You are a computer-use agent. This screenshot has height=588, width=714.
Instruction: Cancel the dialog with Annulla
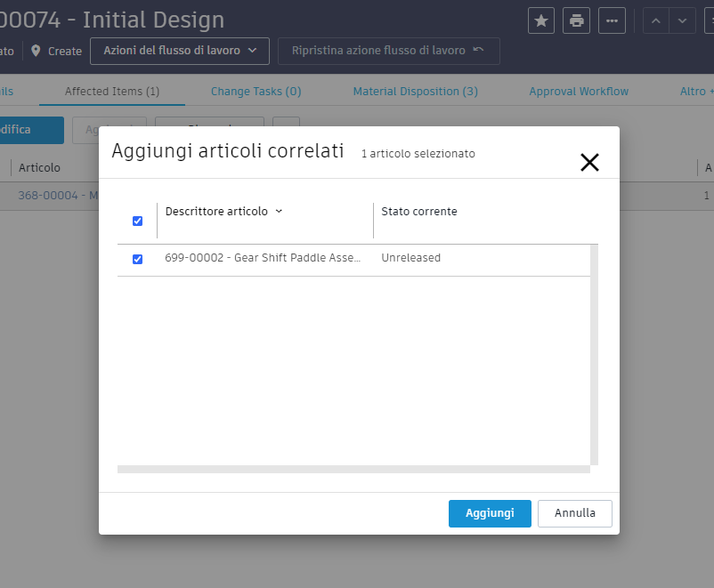(574, 513)
